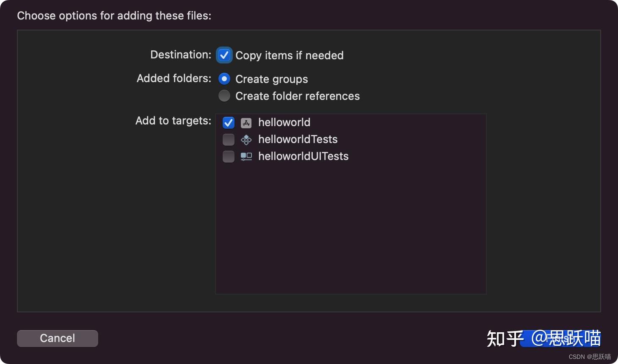Screen dimensions: 618x364
Task: Click the helloworldTests unit test icon
Action: [x=246, y=140]
